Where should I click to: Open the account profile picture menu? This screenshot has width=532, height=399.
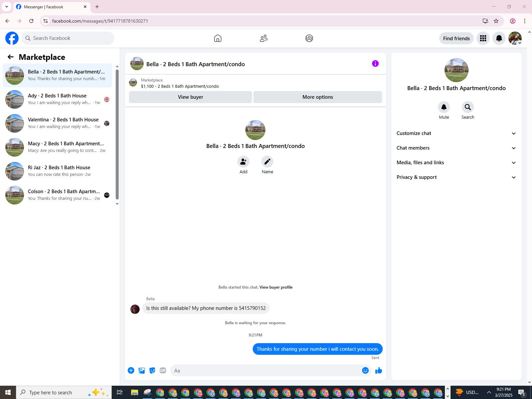coord(515,38)
